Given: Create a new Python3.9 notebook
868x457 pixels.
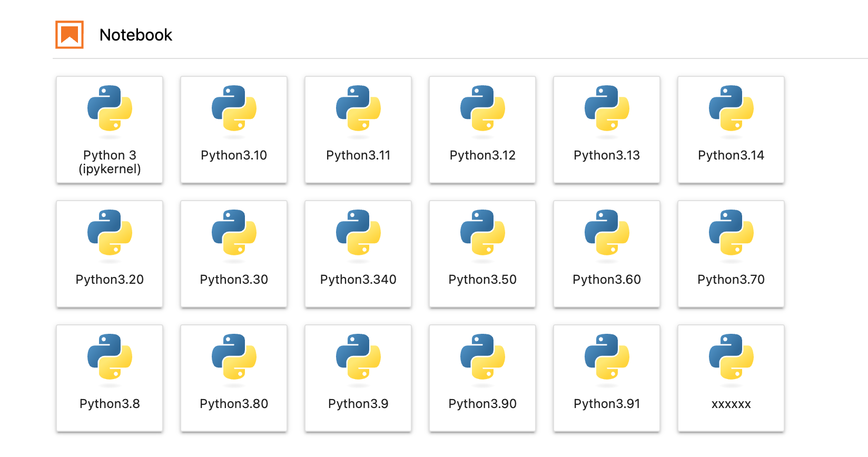Looking at the screenshot, I should tap(358, 378).
